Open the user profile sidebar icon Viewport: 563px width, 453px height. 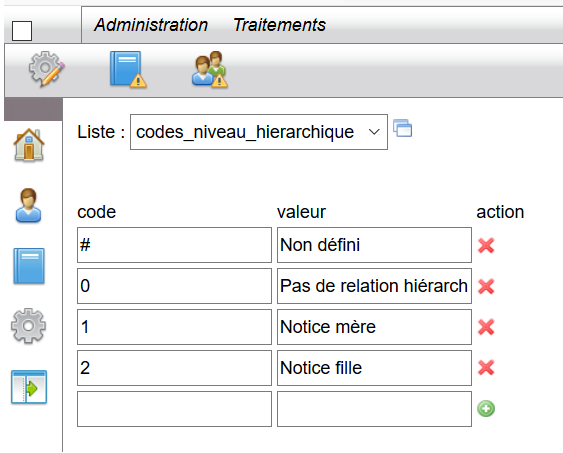[x=28, y=205]
